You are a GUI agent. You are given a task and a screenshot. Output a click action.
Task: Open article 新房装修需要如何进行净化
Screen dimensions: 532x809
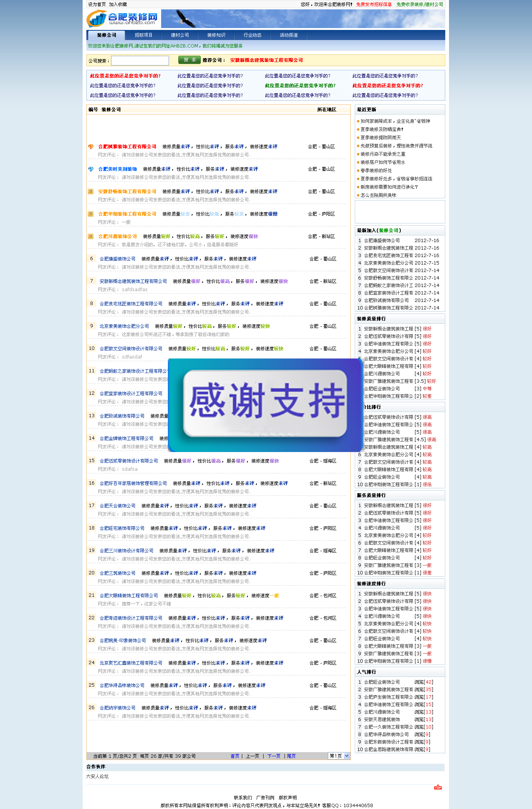[x=389, y=187]
